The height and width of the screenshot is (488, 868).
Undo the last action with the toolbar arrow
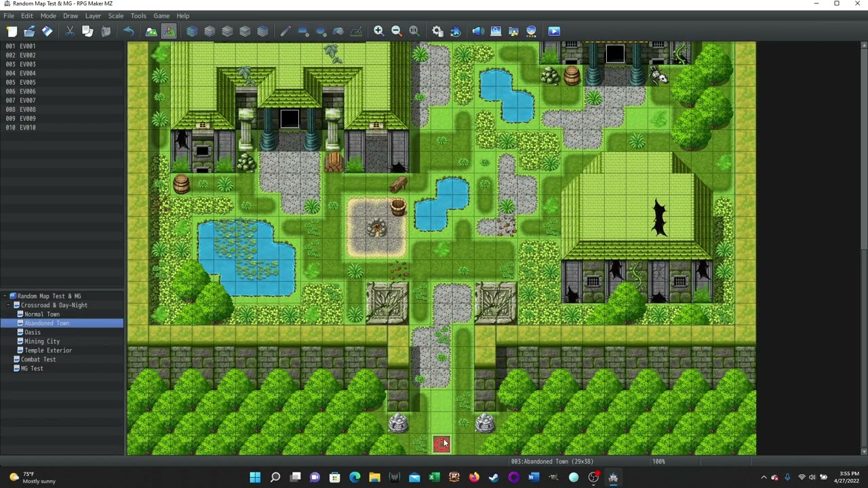(128, 31)
